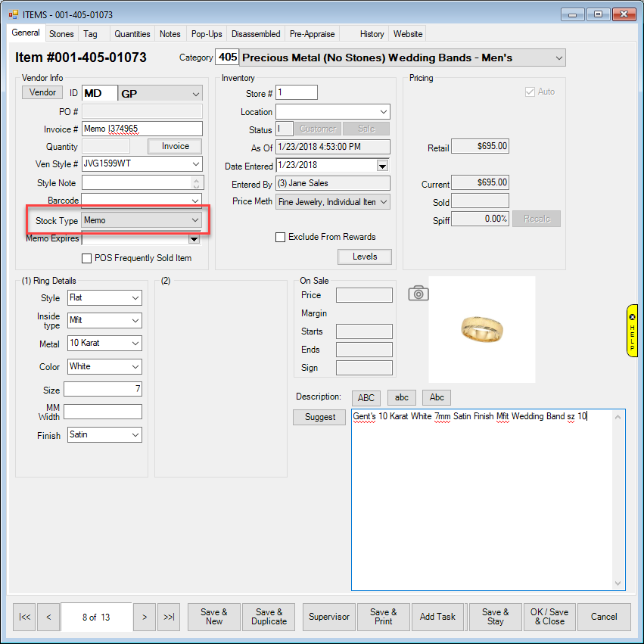
Task: Open the yellow HELP side tab
Action: coord(632,330)
